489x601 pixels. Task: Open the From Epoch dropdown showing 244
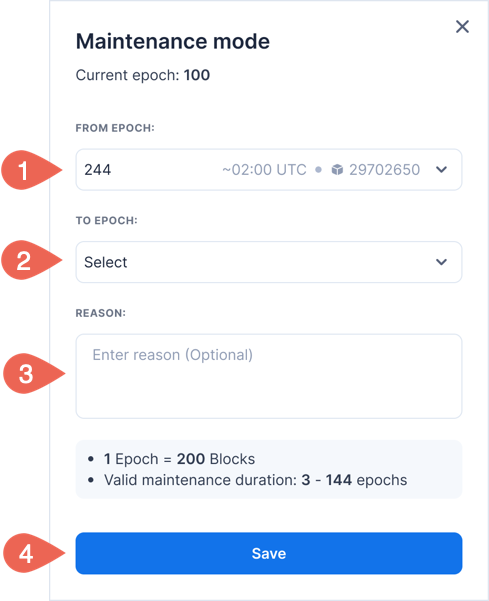[x=269, y=170]
